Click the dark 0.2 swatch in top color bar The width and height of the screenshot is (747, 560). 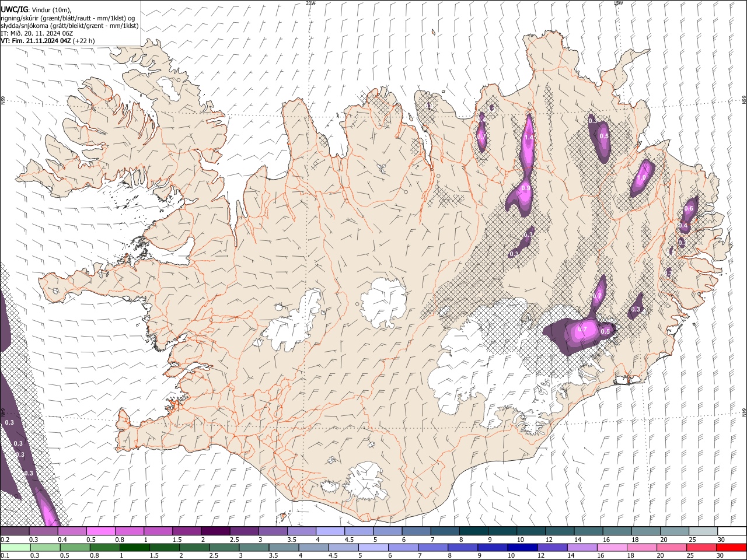coord(15,531)
